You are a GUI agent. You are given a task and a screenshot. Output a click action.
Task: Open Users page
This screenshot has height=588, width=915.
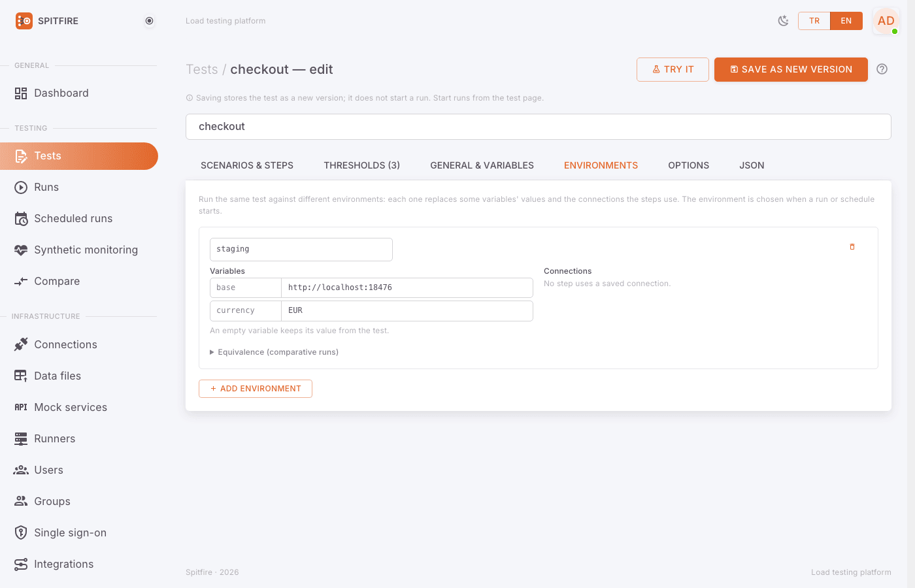[78, 470]
